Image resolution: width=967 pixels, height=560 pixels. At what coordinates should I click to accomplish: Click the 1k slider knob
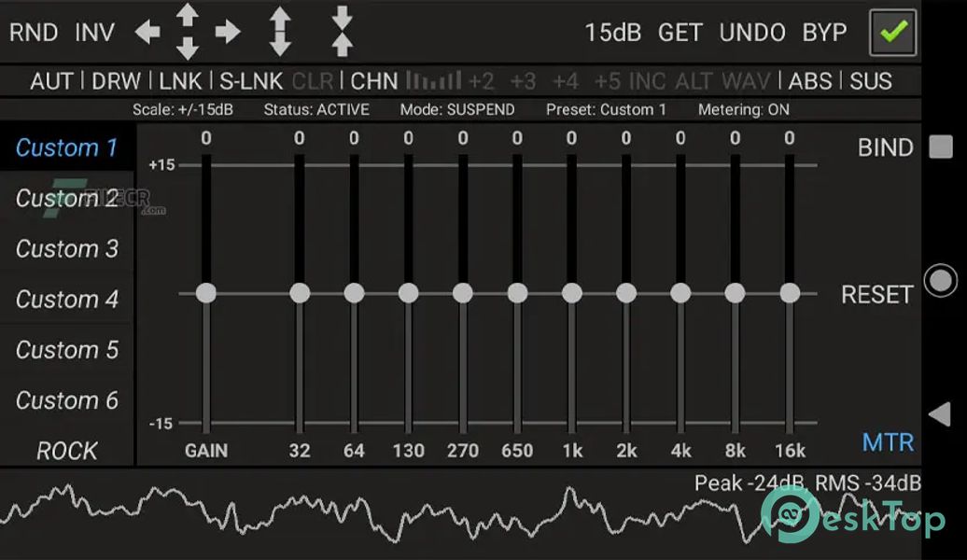point(571,293)
